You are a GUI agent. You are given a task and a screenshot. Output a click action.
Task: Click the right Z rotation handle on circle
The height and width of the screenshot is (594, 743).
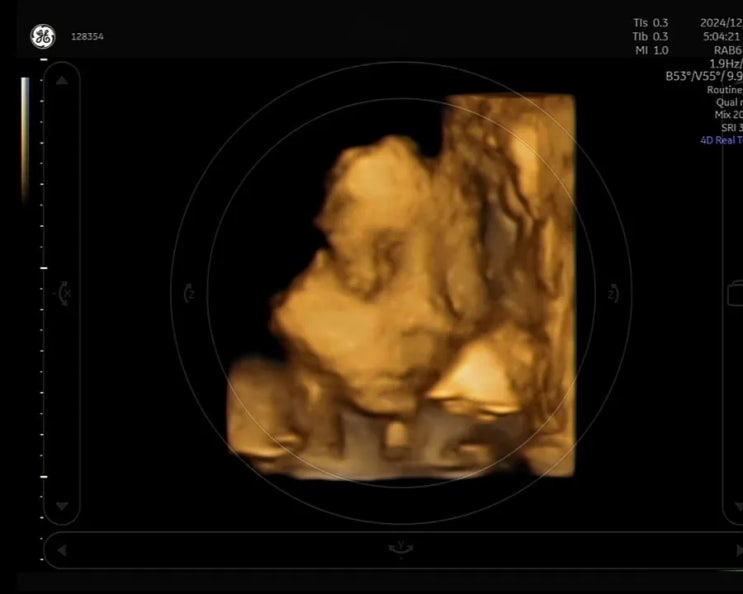[613, 294]
